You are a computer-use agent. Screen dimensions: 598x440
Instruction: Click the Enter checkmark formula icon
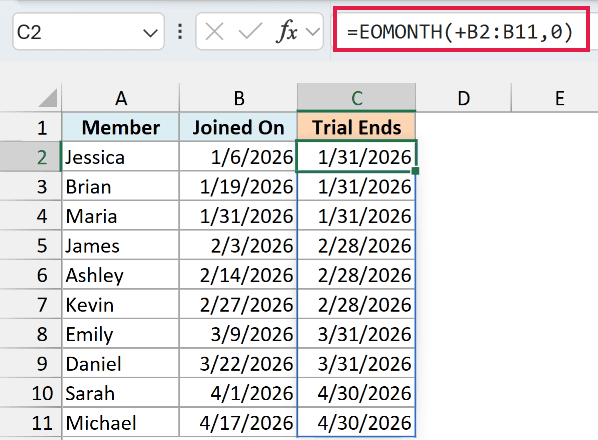tap(250, 32)
